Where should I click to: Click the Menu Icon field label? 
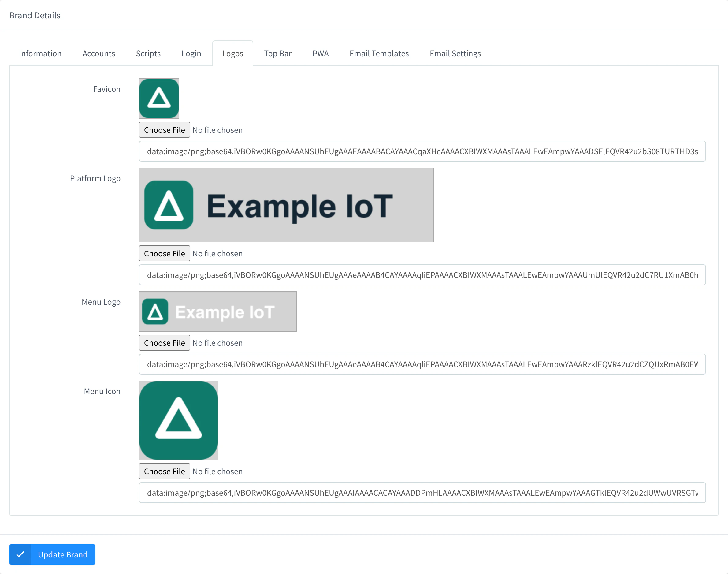tap(102, 391)
